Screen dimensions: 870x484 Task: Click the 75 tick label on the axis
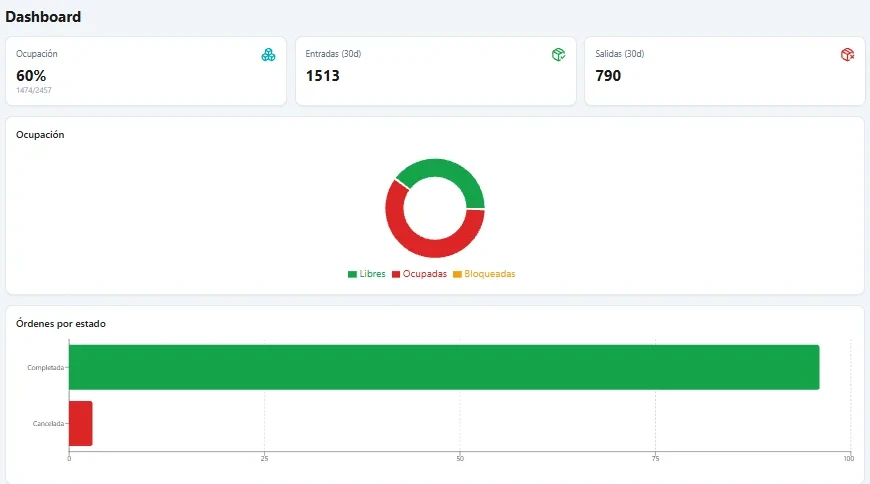[x=655, y=458]
